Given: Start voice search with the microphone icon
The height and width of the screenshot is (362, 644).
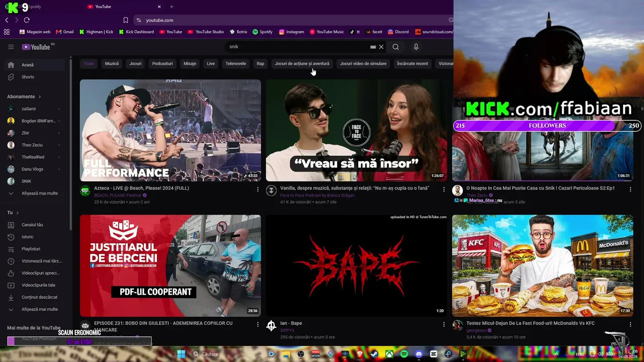Looking at the screenshot, I should (416, 47).
